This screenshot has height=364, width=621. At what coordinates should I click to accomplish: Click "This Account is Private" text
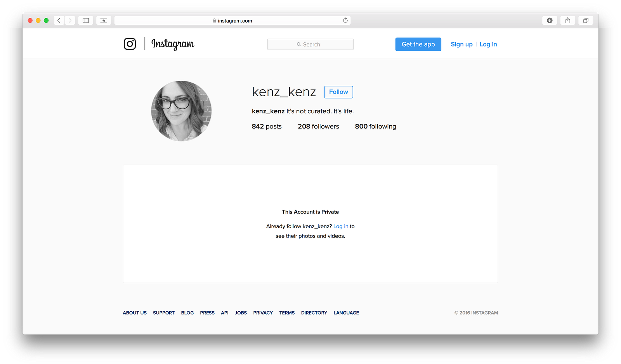[x=310, y=212]
